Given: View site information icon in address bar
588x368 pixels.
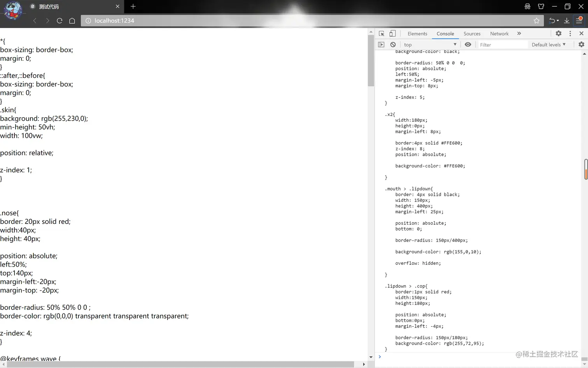Looking at the screenshot, I should (x=88, y=21).
